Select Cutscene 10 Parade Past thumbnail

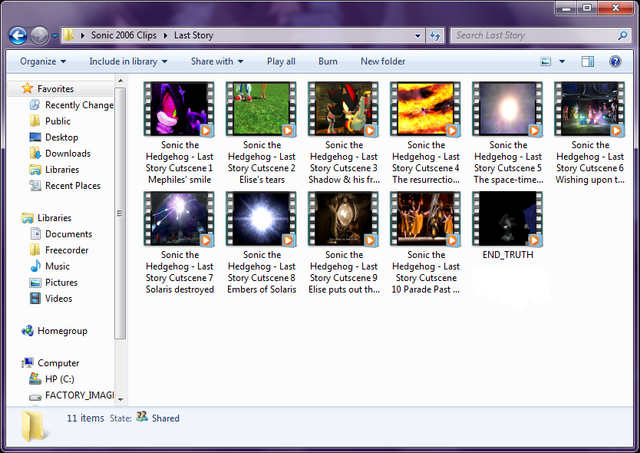tap(425, 219)
